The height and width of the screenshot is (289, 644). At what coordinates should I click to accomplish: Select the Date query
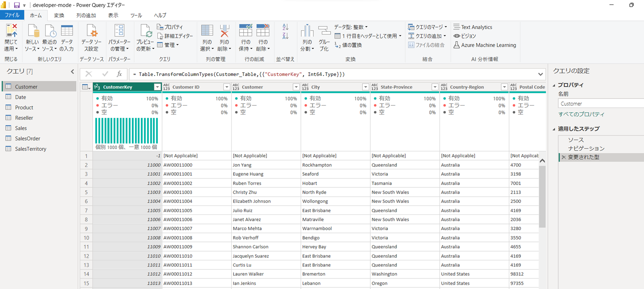(39, 97)
